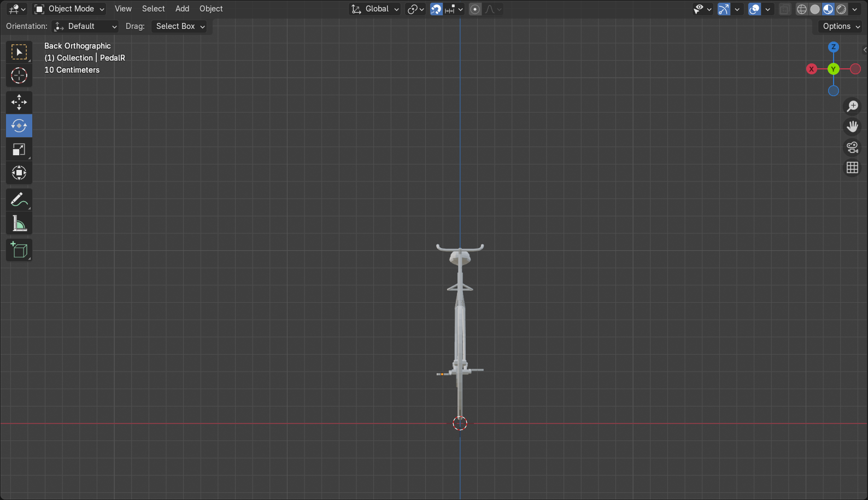Open the Add menu
This screenshot has width=868, height=500.
pos(182,9)
